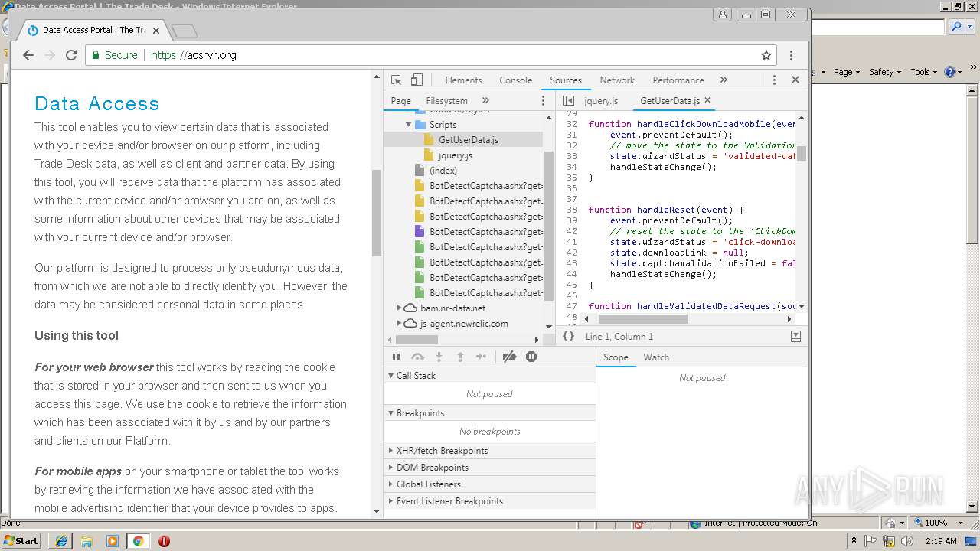This screenshot has width=980, height=551.
Task: Open the Tools menu in Internet Explorer
Action: coord(924,72)
